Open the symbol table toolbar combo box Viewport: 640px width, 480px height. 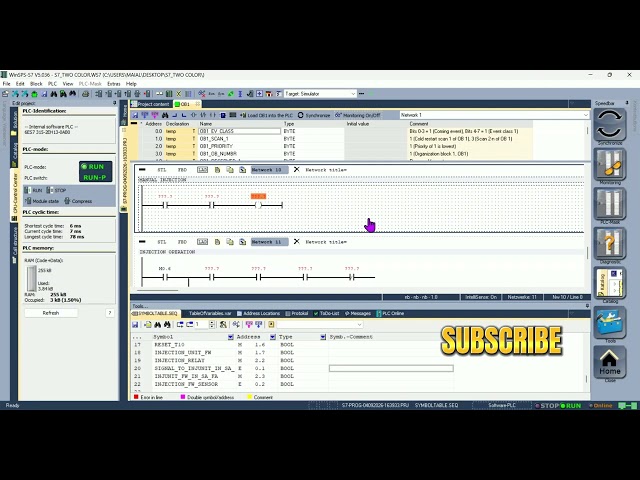[x=320, y=324]
